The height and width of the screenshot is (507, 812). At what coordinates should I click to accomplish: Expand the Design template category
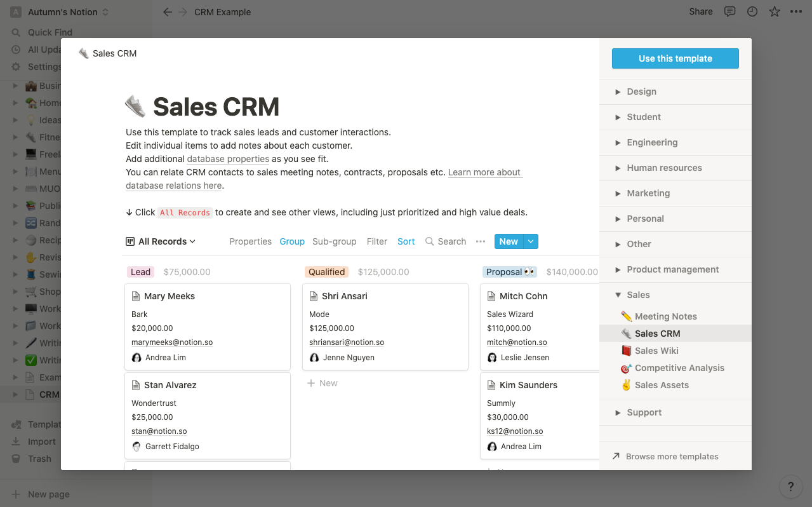[618, 91]
